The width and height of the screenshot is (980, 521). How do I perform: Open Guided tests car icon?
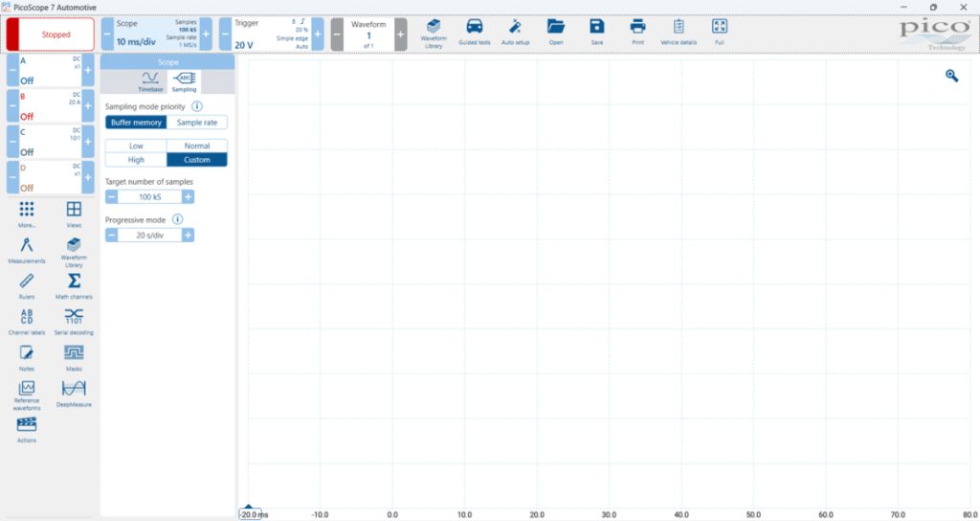pyautogui.click(x=475, y=33)
